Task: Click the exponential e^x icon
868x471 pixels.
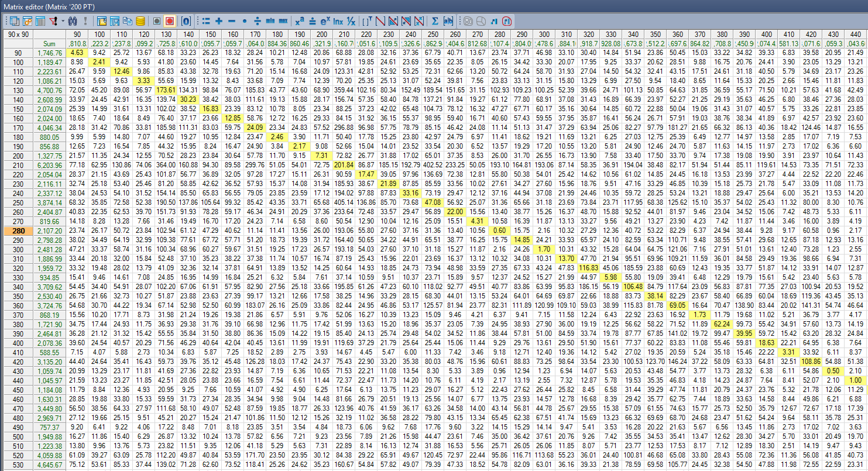Action: pyautogui.click(x=325, y=21)
